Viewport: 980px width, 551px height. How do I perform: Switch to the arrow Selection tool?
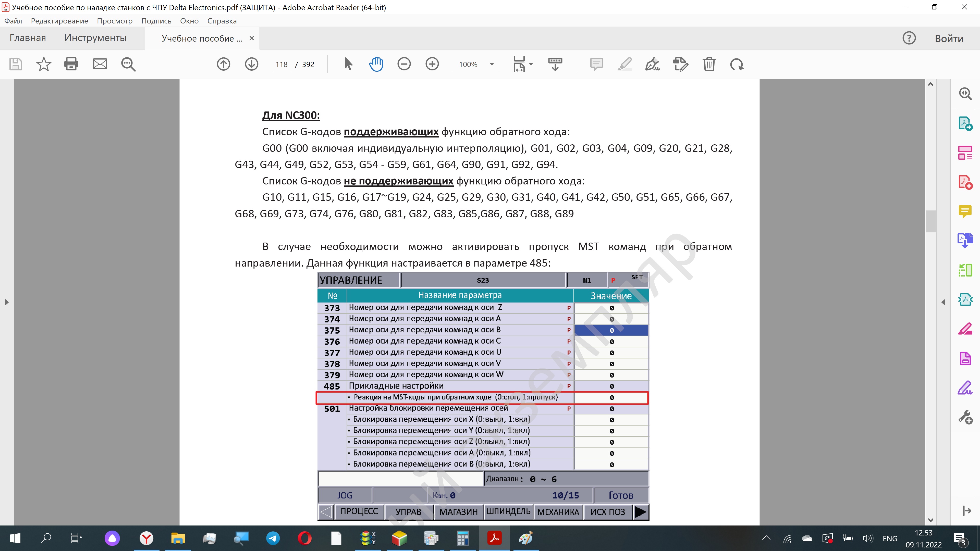click(348, 64)
